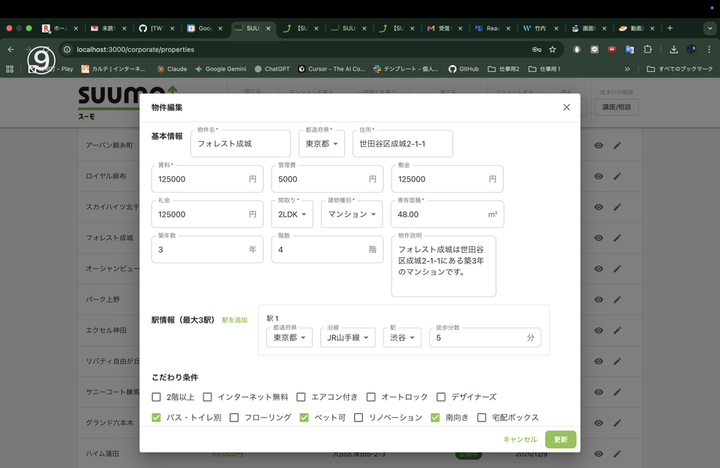The width and height of the screenshot is (720, 468).
Task: Open the 沿線 dropdown showing JR山手線
Action: (x=348, y=338)
